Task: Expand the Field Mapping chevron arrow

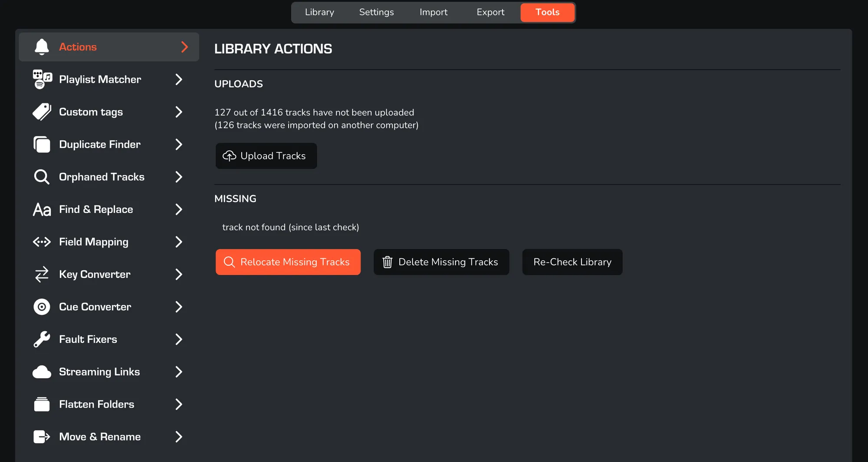Action: (x=178, y=242)
